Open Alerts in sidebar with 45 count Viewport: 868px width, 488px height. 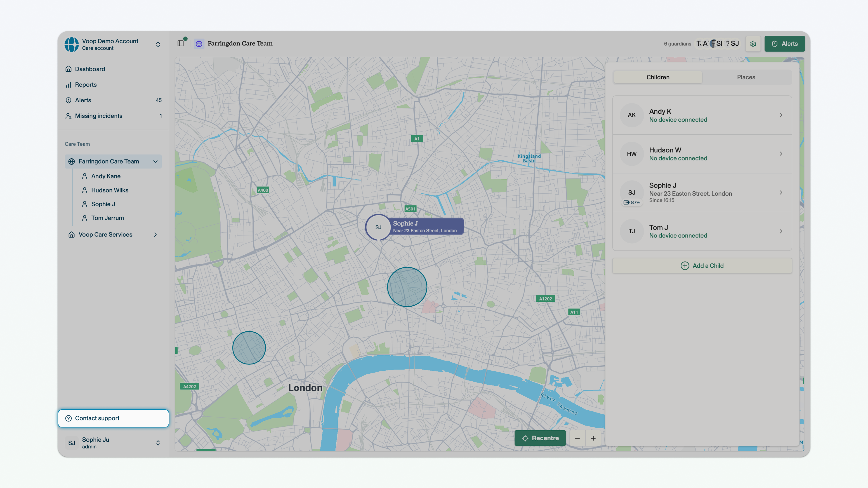pos(113,100)
